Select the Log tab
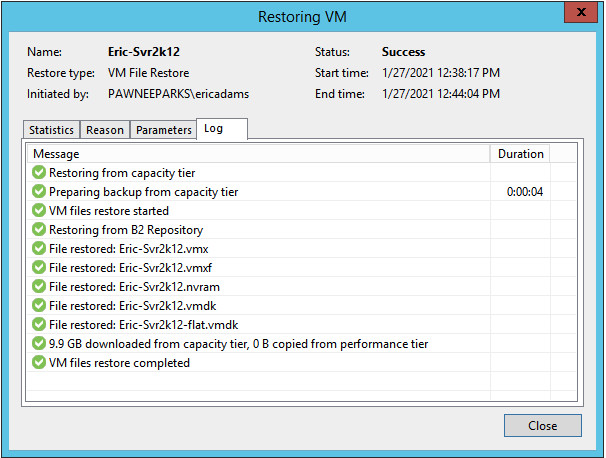The width and height of the screenshot is (606, 458). (x=222, y=128)
